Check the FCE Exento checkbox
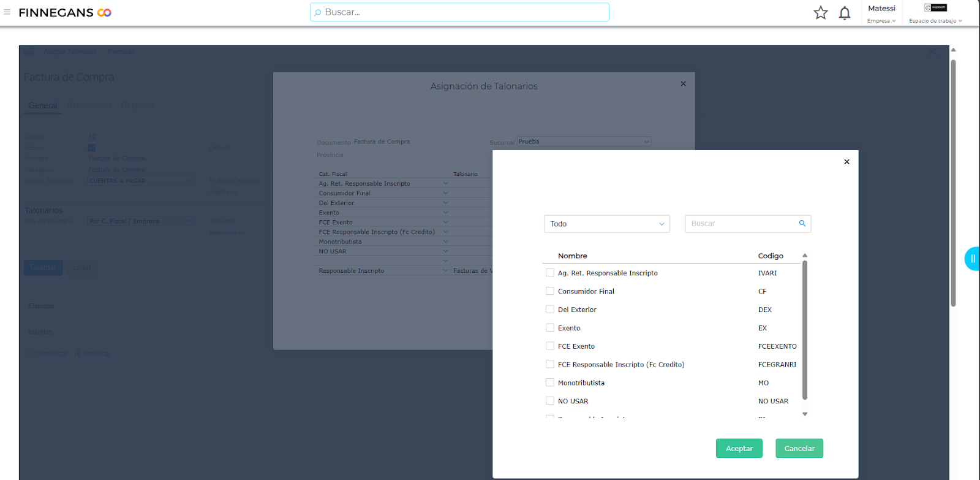Screen dimensions: 980x480 550,346
